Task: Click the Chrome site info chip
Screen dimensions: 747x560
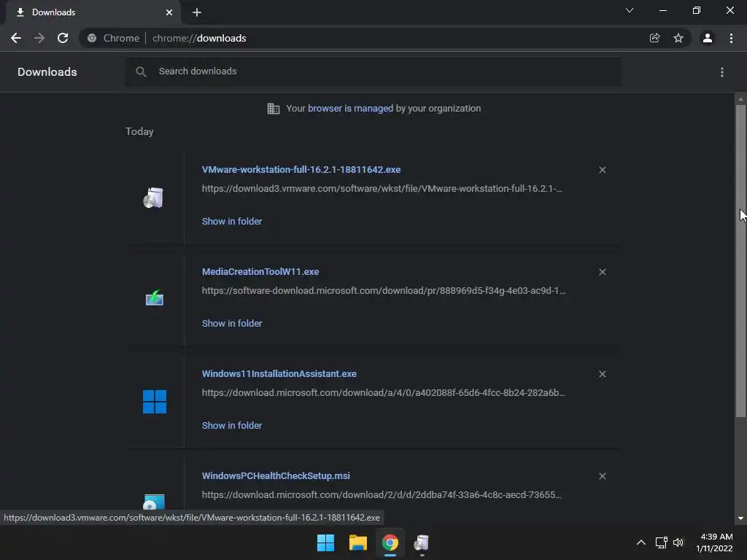Action: [114, 38]
